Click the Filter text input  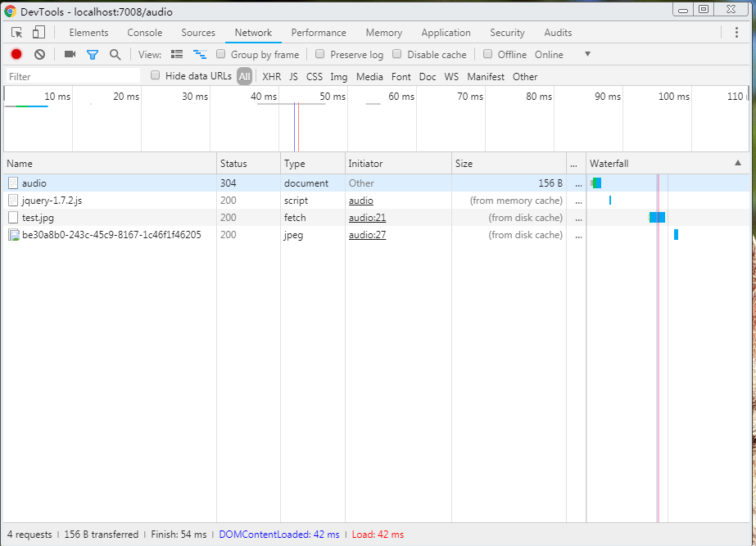point(73,76)
